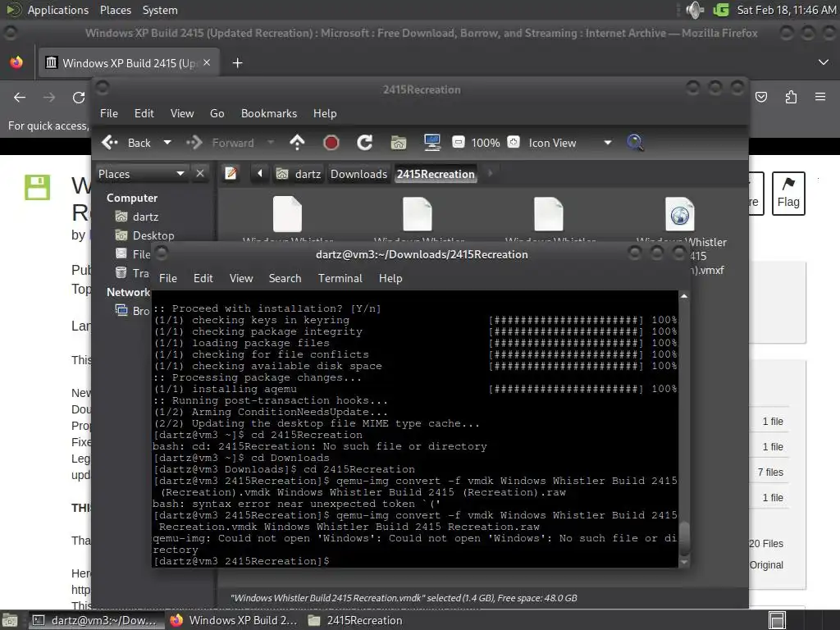Select the Downloads path bar button
This screenshot has width=840, height=630.
358,174
